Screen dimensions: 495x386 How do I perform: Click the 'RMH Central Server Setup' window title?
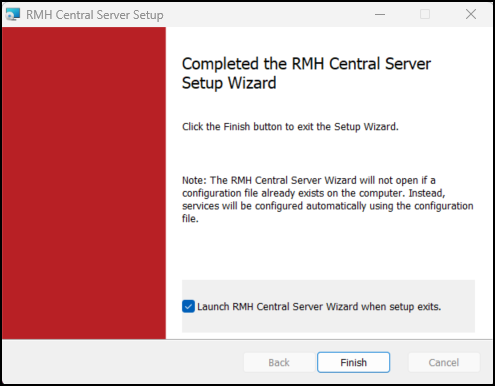(x=95, y=15)
